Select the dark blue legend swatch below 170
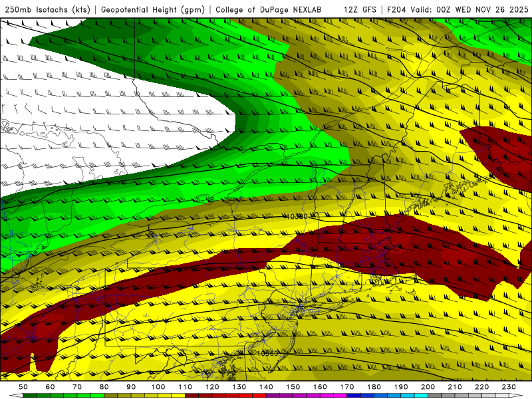This screenshot has height=399, width=532. pyautogui.click(x=354, y=396)
